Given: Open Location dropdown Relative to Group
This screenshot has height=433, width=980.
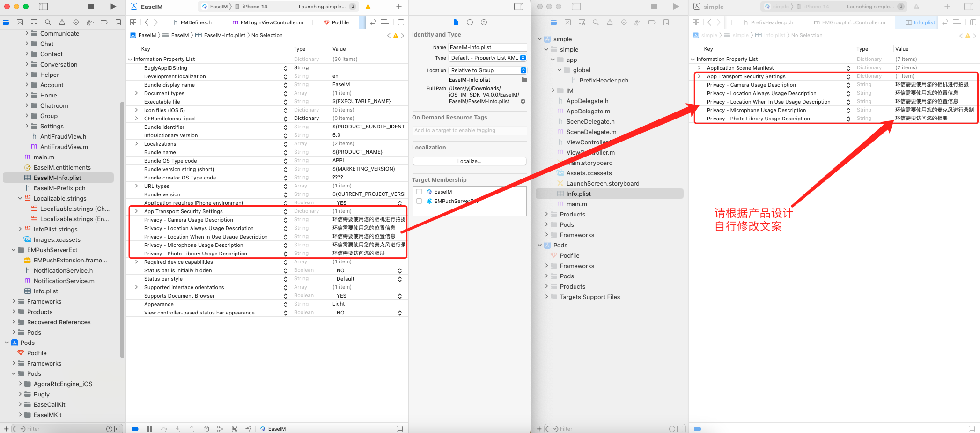Looking at the screenshot, I should (487, 70).
